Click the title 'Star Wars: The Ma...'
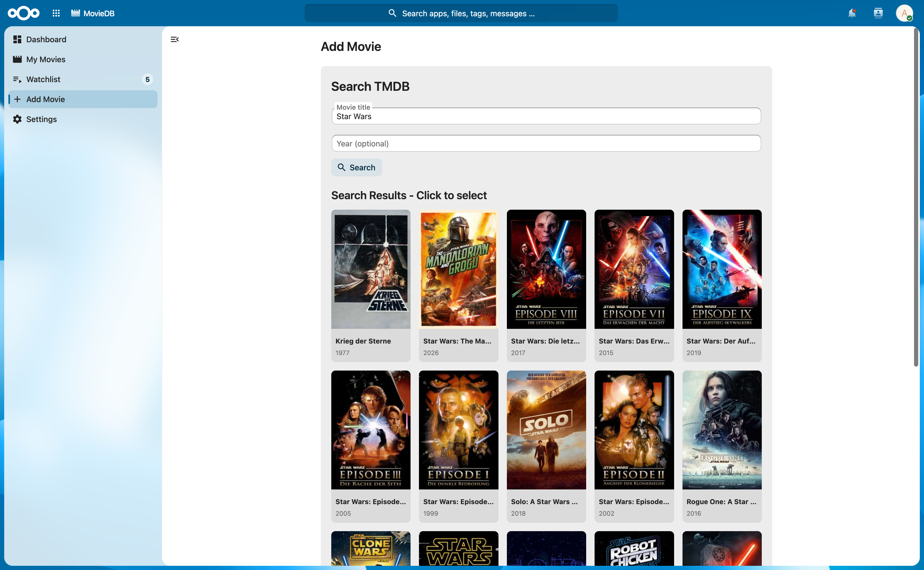This screenshot has width=924, height=570. (x=457, y=341)
